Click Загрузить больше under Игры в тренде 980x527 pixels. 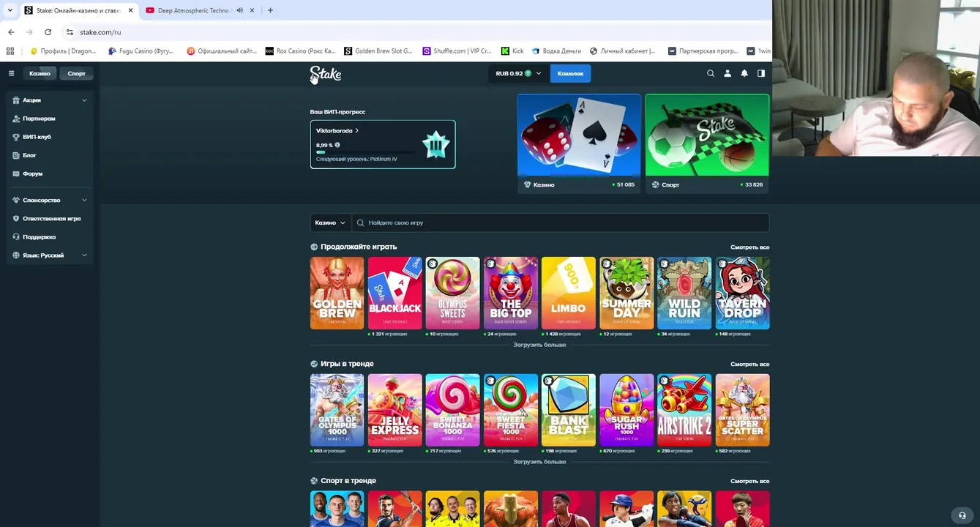pos(539,462)
